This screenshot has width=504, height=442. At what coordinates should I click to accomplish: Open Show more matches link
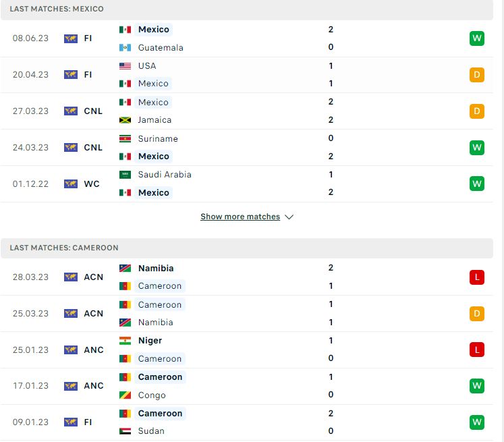coord(240,217)
